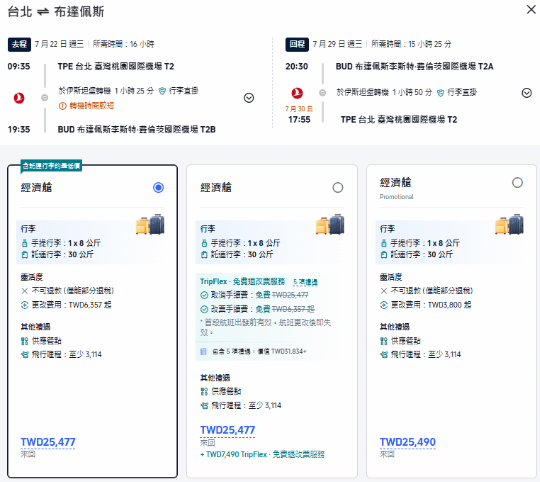The height and width of the screenshot is (482, 540).
Task: Click non-refundable X icon in Promotional card
Action: (384, 291)
